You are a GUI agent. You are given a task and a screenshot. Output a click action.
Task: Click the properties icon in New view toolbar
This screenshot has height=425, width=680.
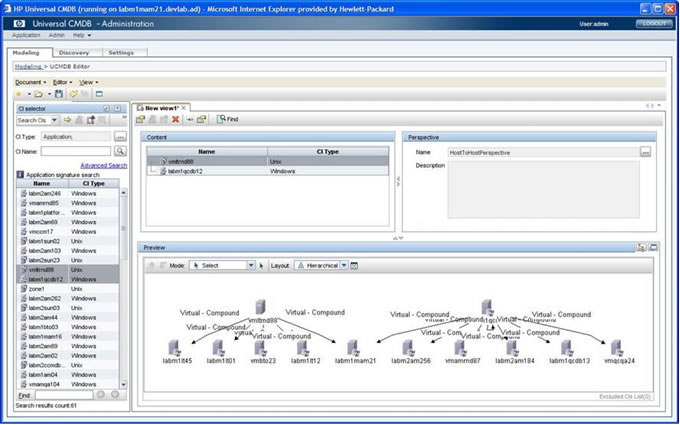coord(140,119)
